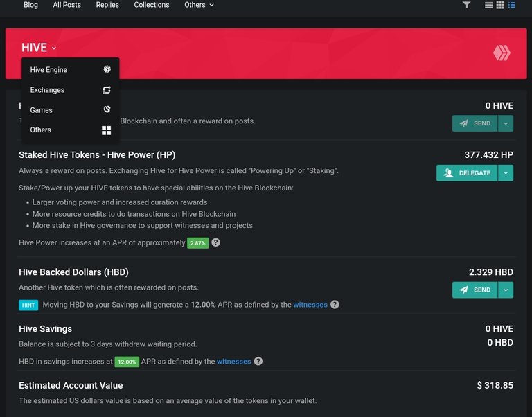Click the Hive Engine icon
532x417 pixels.
coord(107,69)
